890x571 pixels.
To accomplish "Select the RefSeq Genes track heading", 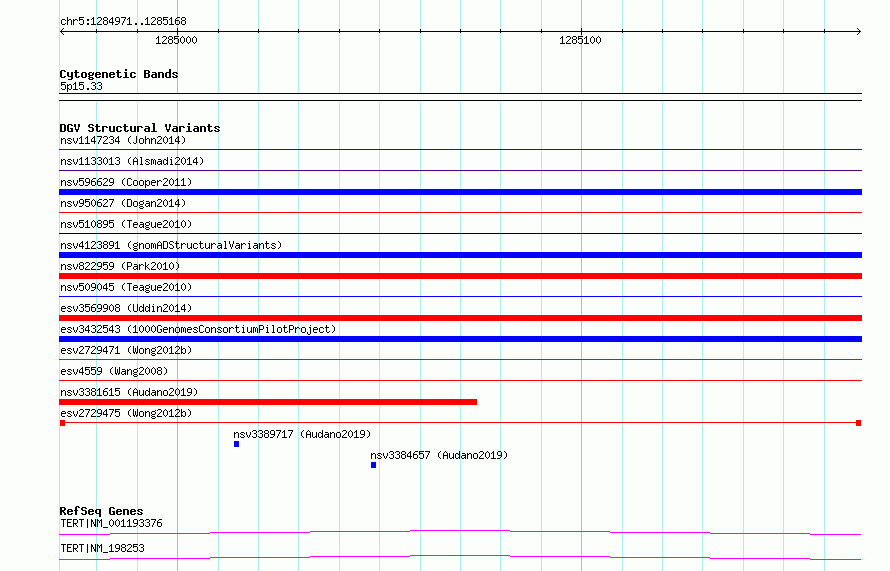I will (x=101, y=511).
